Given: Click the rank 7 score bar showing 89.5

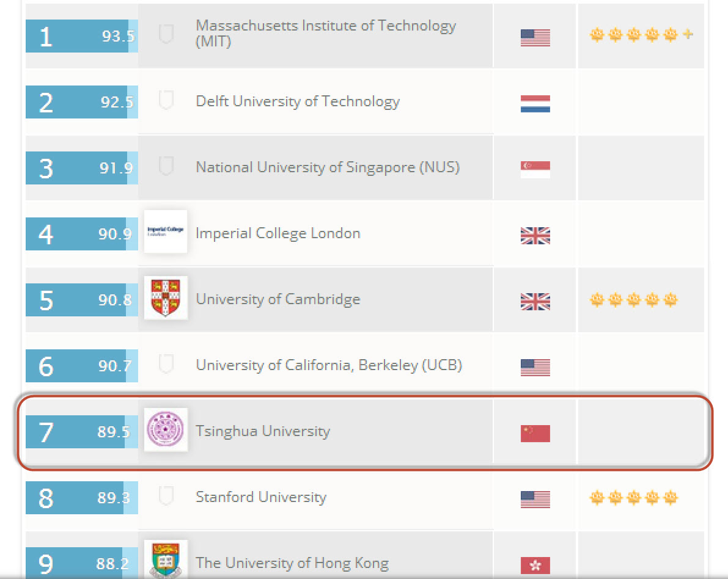Looking at the screenshot, I should click(x=82, y=431).
